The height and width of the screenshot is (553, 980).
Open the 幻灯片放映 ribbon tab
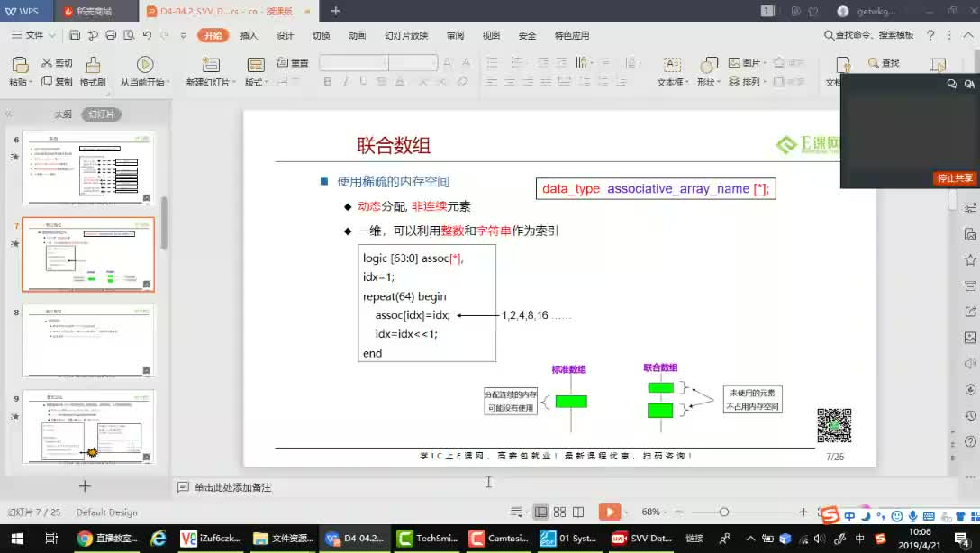click(x=406, y=36)
